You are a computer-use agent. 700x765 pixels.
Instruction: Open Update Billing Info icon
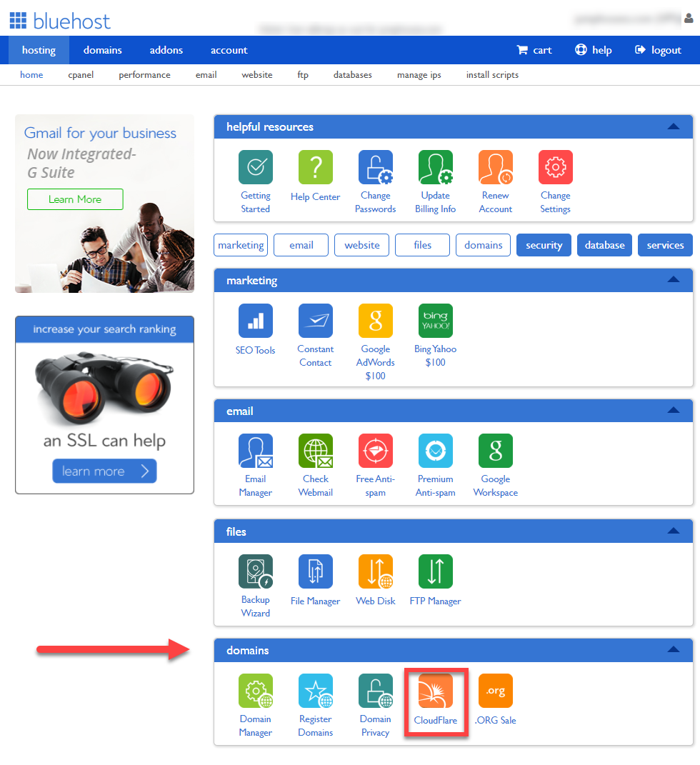point(436,167)
